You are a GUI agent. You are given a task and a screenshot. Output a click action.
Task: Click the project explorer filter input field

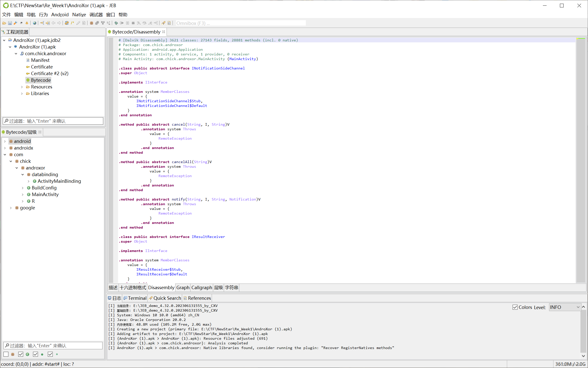click(x=53, y=121)
